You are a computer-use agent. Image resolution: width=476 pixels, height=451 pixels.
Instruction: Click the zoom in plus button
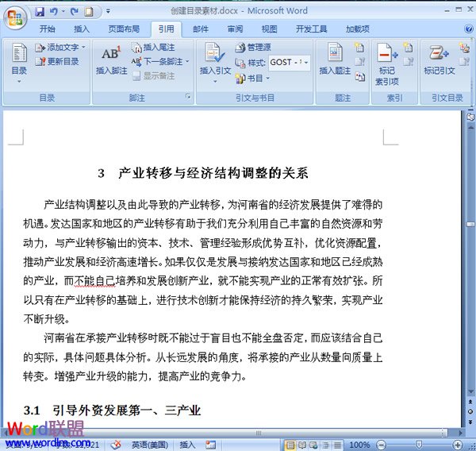(x=457, y=445)
